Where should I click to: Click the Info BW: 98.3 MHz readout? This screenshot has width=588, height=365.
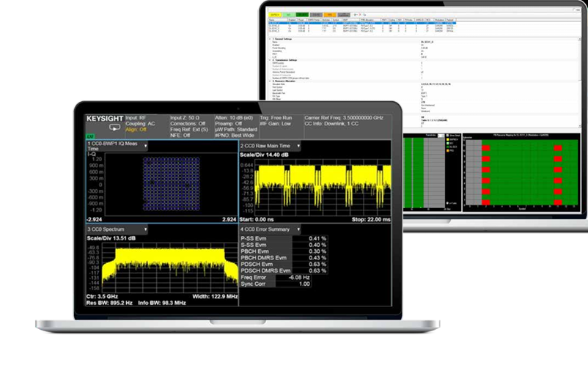[162, 303]
